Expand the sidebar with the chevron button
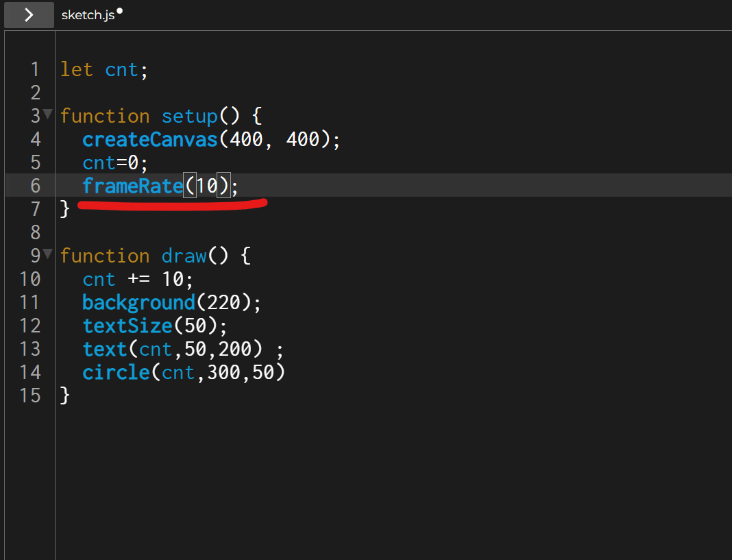 pyautogui.click(x=29, y=14)
